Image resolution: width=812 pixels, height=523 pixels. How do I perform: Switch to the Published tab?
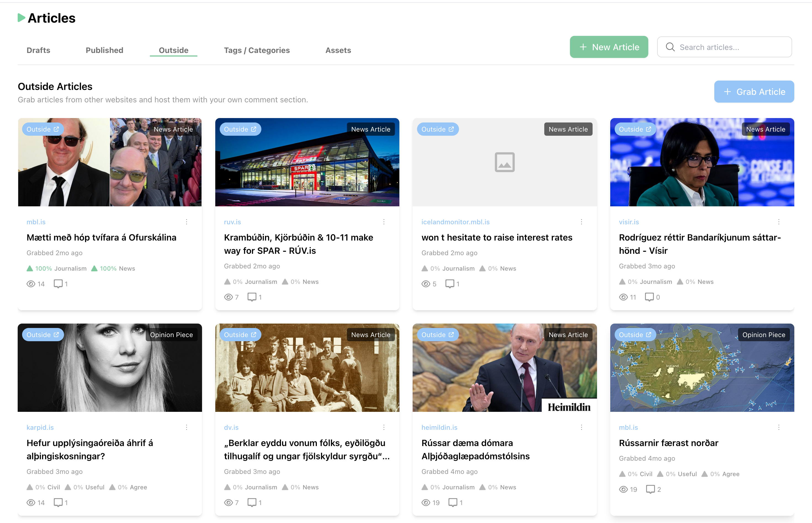pos(104,50)
